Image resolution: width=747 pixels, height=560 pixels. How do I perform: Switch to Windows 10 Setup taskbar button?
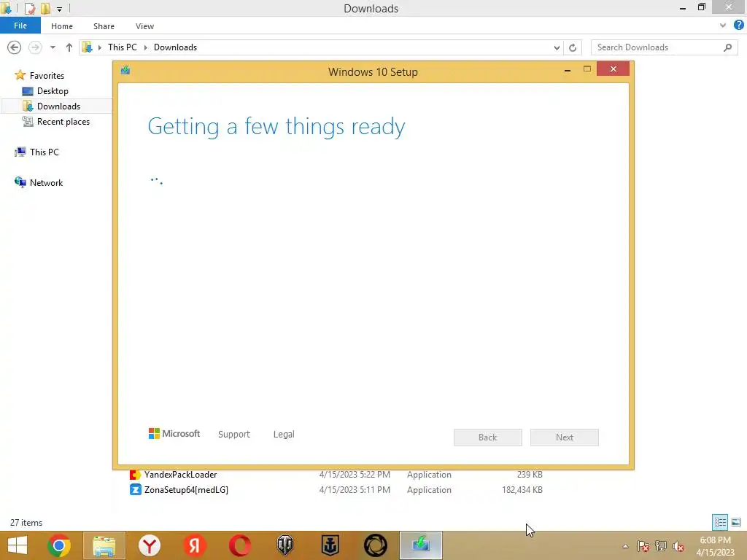[x=421, y=545]
